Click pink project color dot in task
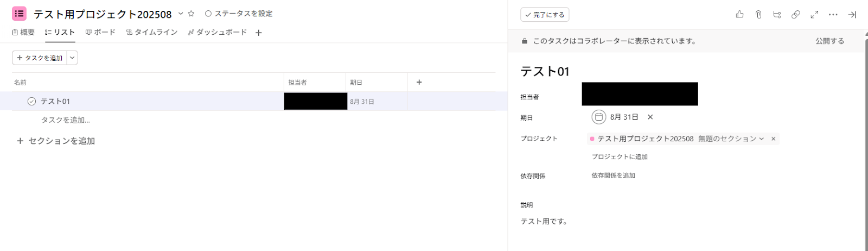 click(x=592, y=139)
